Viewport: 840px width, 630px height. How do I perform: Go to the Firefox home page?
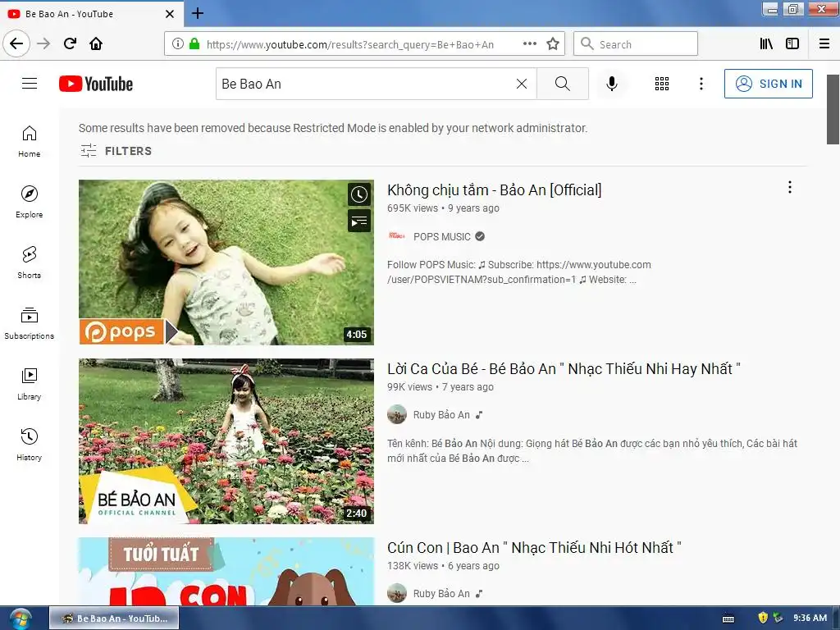[96, 43]
